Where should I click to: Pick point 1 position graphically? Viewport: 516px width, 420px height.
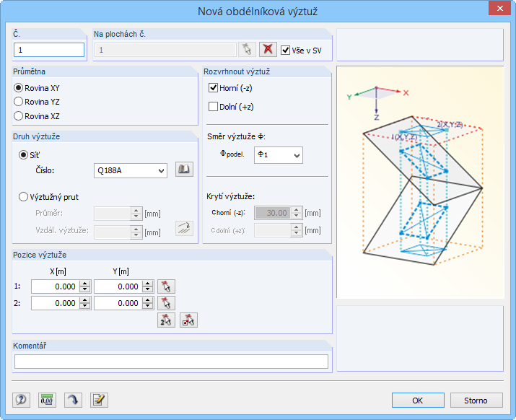click(x=166, y=286)
